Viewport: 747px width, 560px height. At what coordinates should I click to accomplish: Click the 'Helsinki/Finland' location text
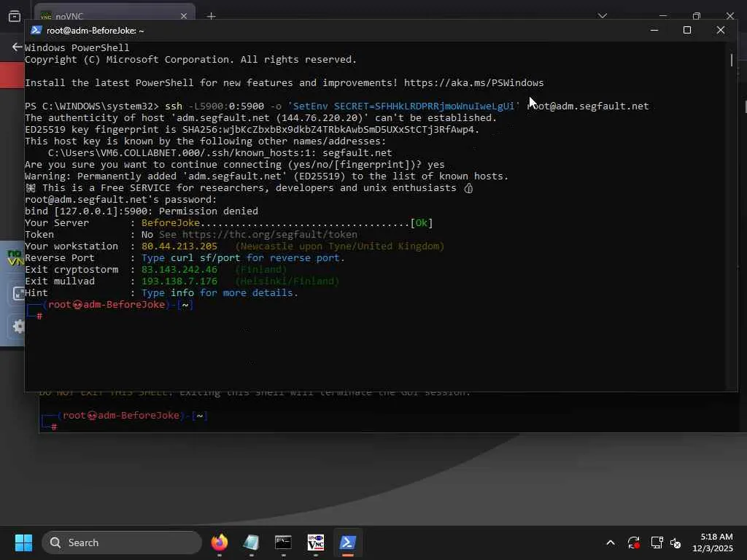tap(287, 281)
